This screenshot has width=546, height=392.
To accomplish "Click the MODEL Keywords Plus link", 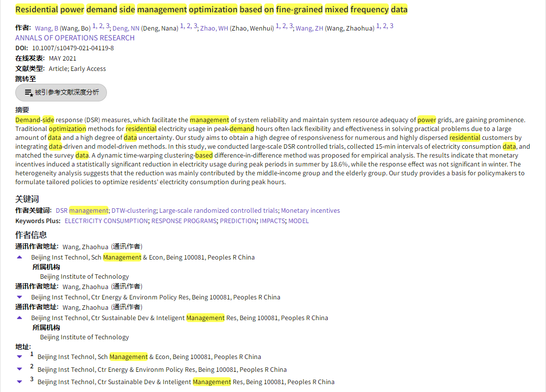I will tap(299, 221).
